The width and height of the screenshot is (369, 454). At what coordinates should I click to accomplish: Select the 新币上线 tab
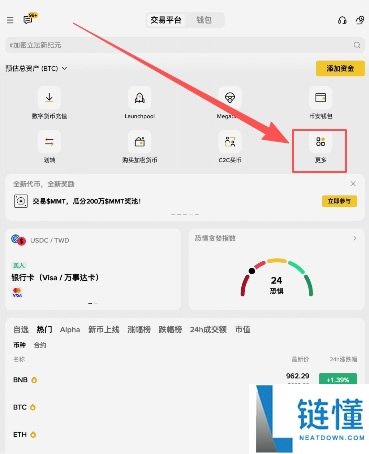[104, 329]
